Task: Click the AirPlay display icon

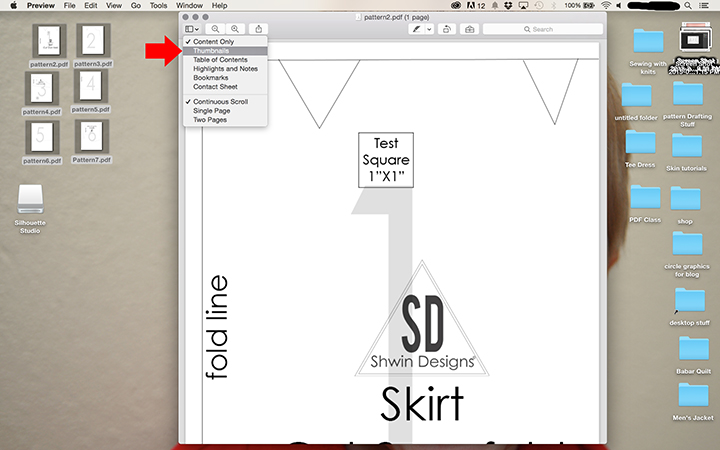Action: pyautogui.click(x=523, y=6)
